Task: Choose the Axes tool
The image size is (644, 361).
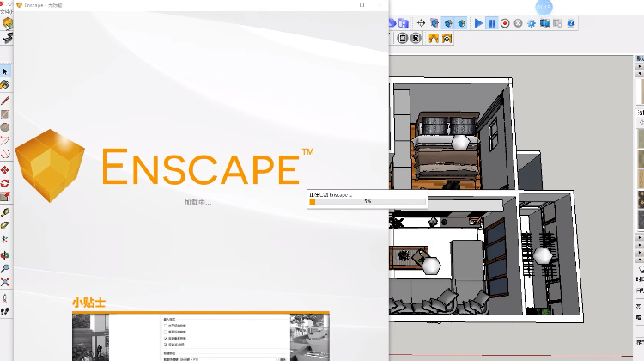Action: (5, 239)
